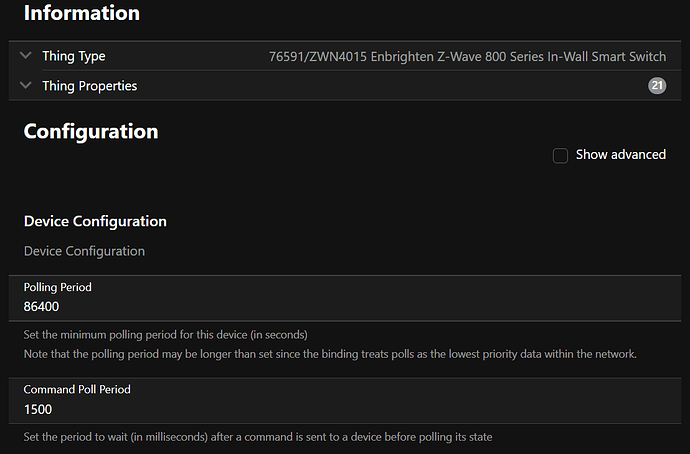Click the milliseconds wait period description

258,437
